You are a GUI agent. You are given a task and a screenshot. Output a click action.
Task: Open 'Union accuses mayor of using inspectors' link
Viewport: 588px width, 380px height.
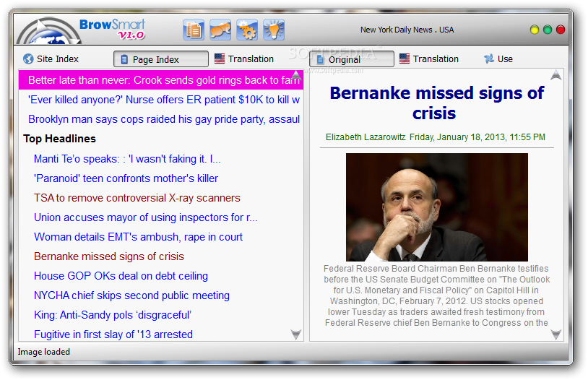[x=145, y=217]
